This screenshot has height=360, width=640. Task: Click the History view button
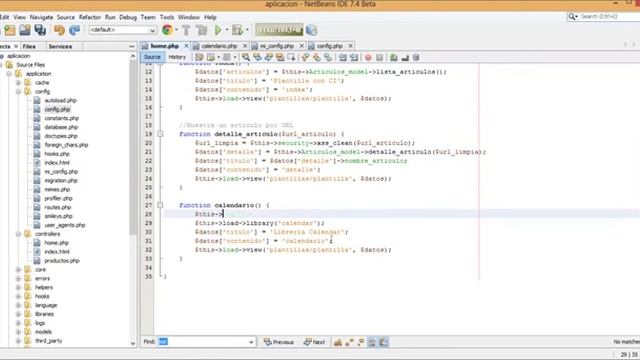[x=177, y=58]
